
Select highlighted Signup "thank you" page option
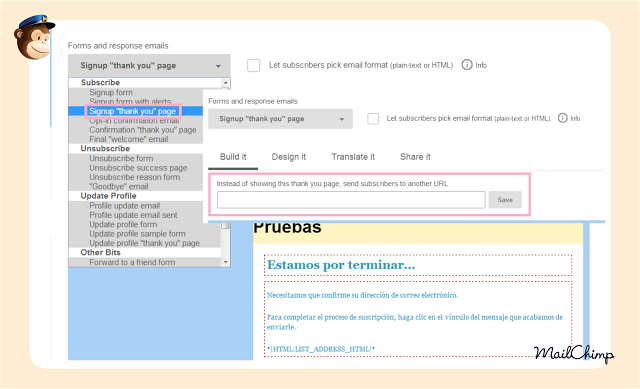tap(133, 111)
